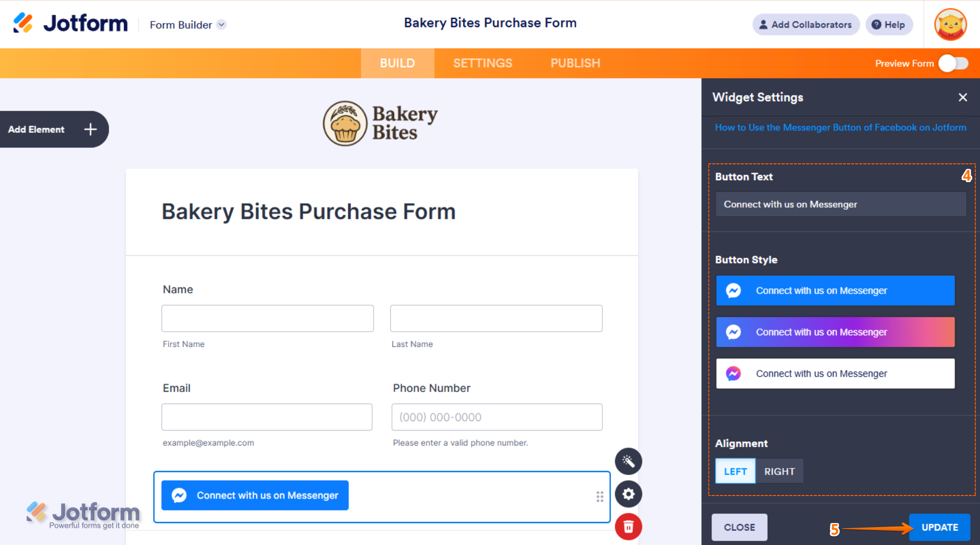Open the Messenger Button how-to link
Viewport: 980px width, 545px height.
(x=840, y=127)
